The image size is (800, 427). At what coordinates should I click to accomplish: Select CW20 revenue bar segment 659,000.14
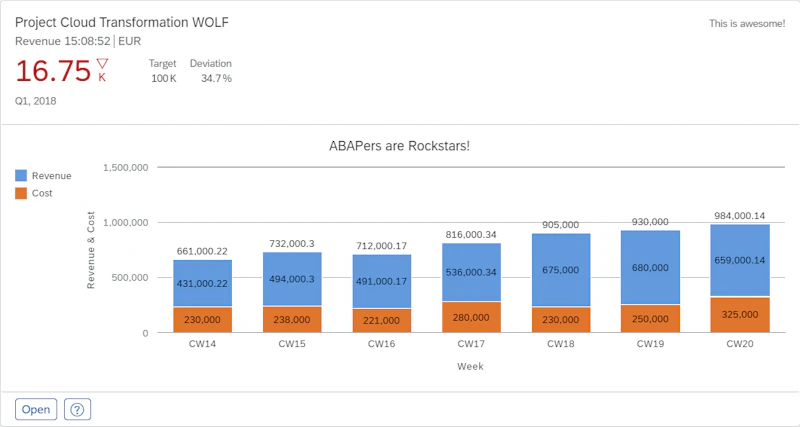740,260
